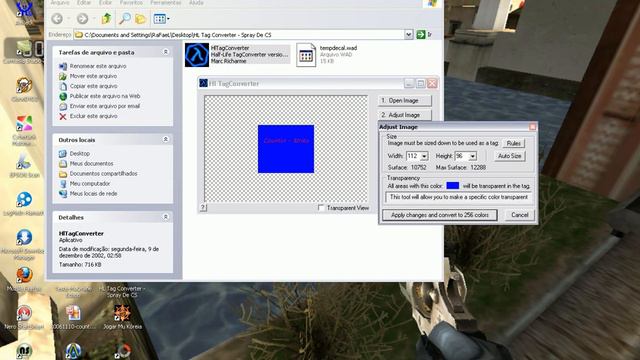This screenshot has width=640, height=360.
Task: Open the Favoritos menu
Action: pos(131,2)
